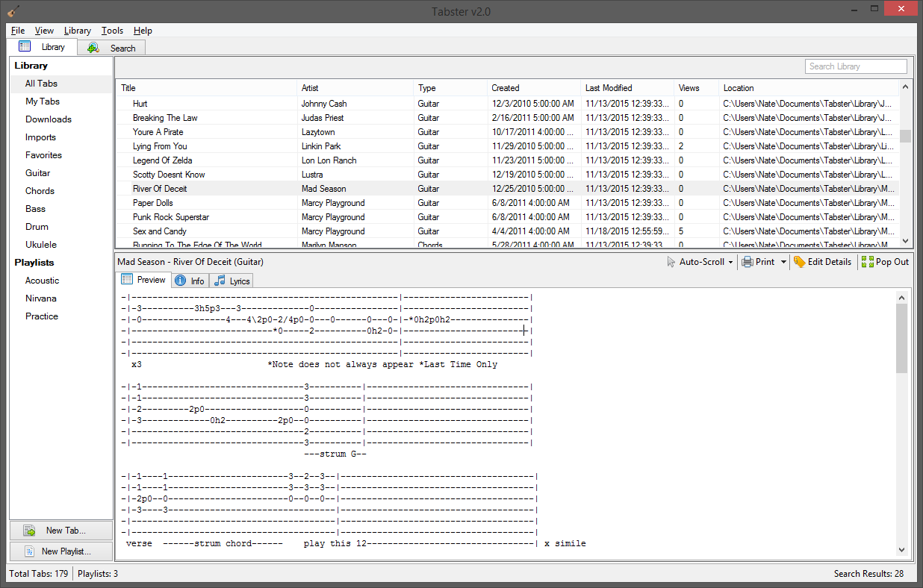Select the Guitar category in the sidebar
The width and height of the screenshot is (923, 588).
click(61, 173)
